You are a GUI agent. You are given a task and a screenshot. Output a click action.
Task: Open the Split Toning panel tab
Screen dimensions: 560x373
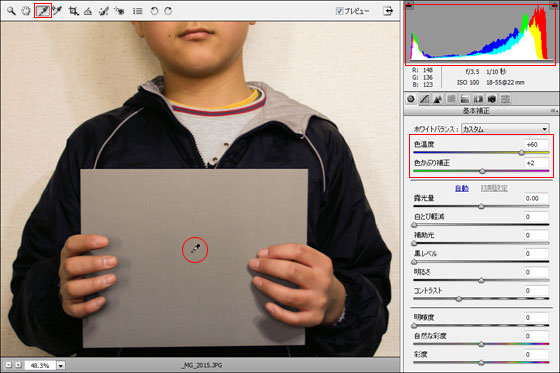(465, 99)
